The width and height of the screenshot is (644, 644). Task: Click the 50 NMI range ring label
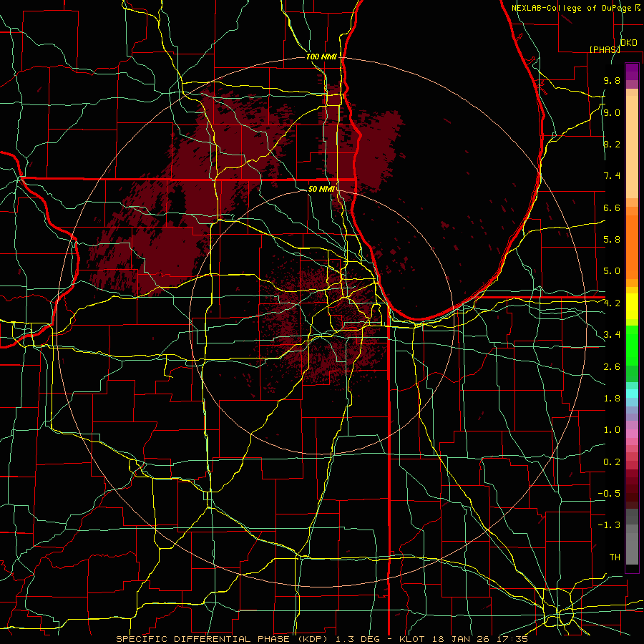pyautogui.click(x=321, y=189)
